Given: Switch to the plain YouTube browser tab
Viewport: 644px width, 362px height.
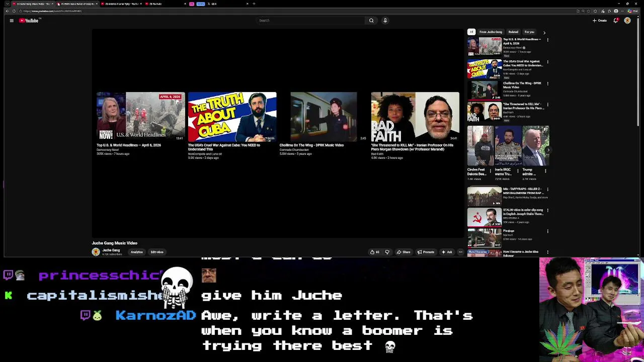Looking at the screenshot, I should [166, 4].
